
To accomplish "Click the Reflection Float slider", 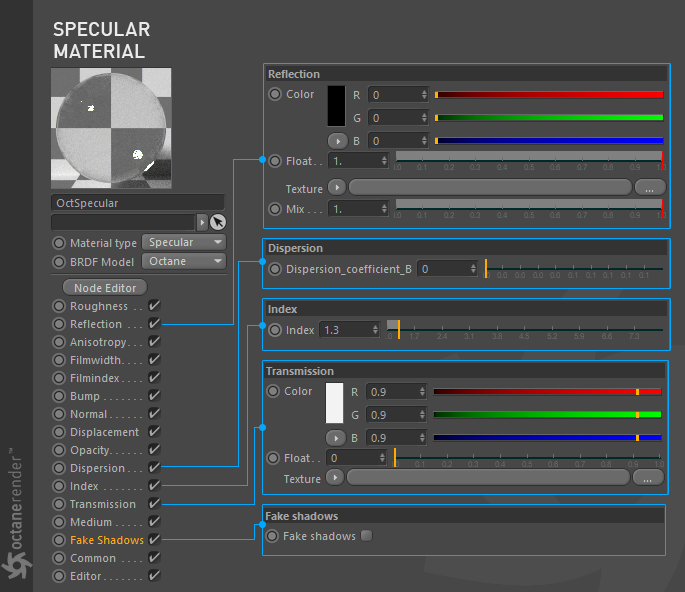I will point(529,161).
